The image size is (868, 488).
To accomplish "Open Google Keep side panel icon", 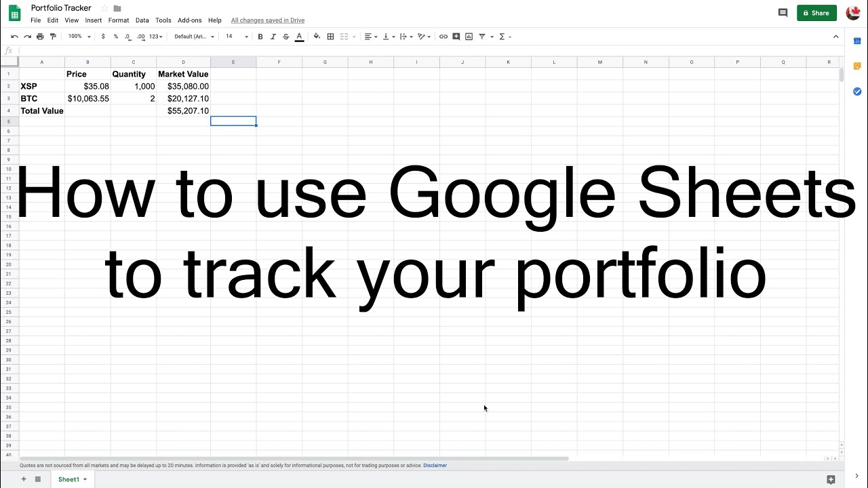I will [x=857, y=66].
